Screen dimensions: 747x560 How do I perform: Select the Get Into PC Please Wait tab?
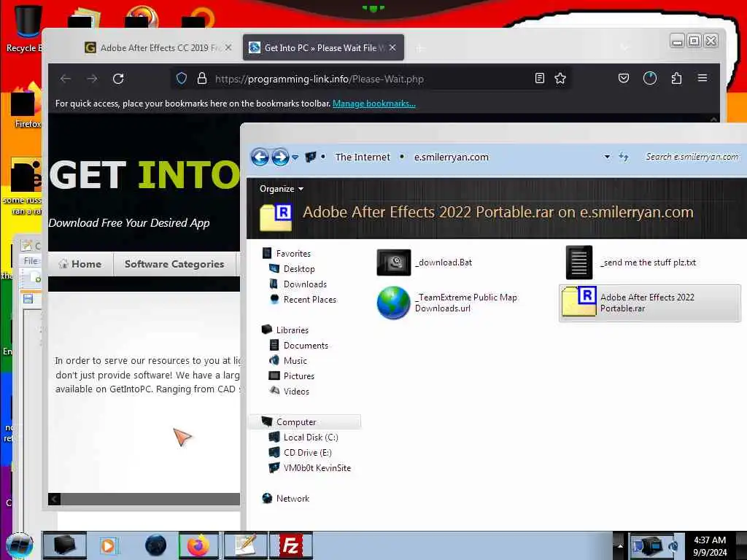(x=323, y=47)
